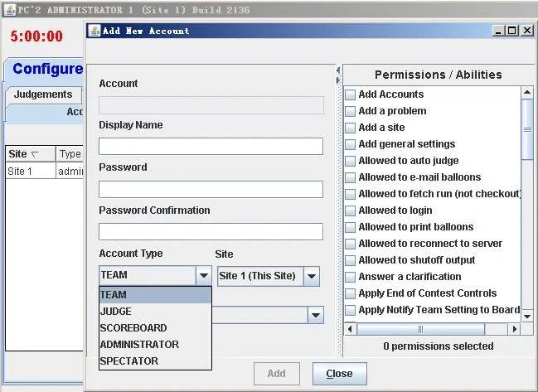Check the Allowed to auto judge permission
538x392 pixels.
coord(351,161)
